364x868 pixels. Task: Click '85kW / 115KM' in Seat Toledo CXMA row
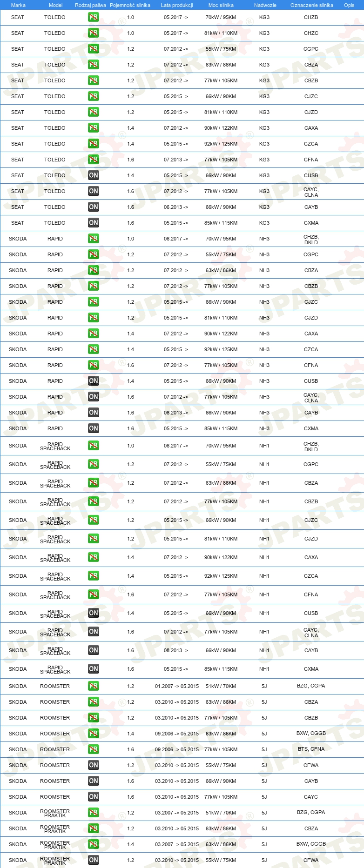pyautogui.click(x=221, y=223)
